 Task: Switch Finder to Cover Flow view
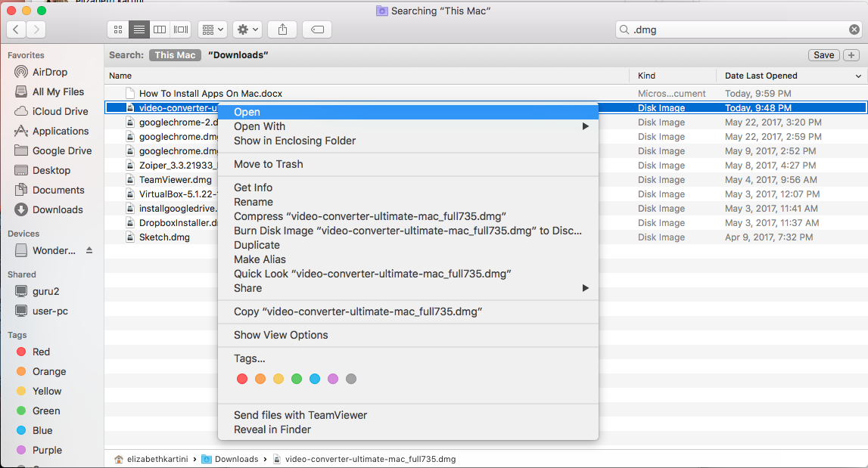[180, 29]
